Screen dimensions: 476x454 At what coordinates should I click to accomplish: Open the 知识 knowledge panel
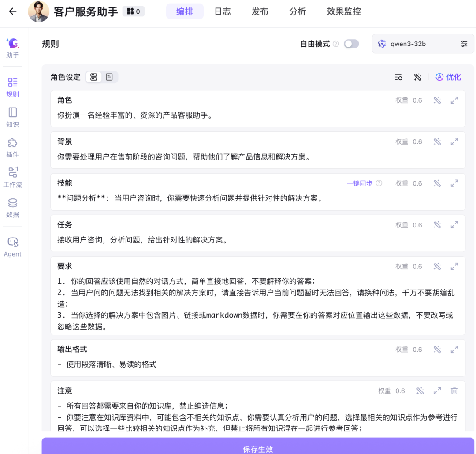[x=13, y=115]
